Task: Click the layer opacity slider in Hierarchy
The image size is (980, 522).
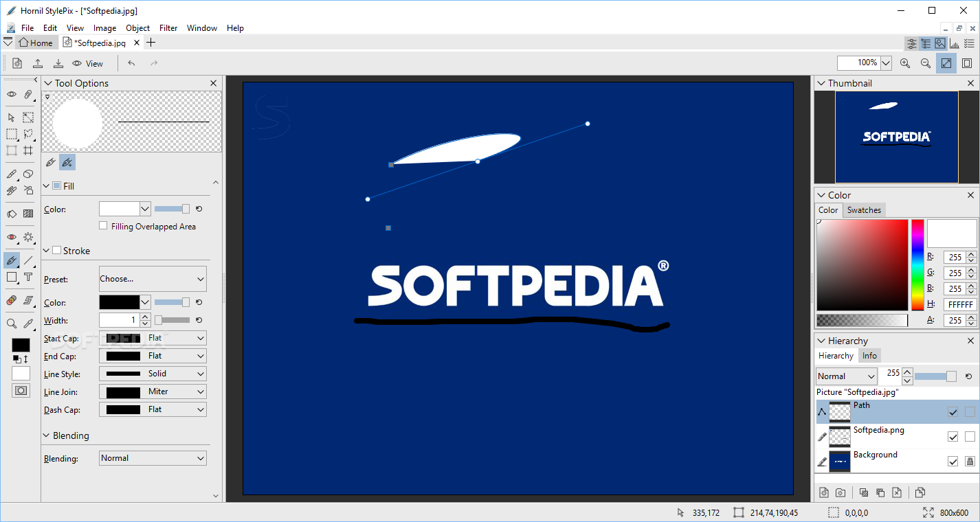Action: [x=935, y=376]
